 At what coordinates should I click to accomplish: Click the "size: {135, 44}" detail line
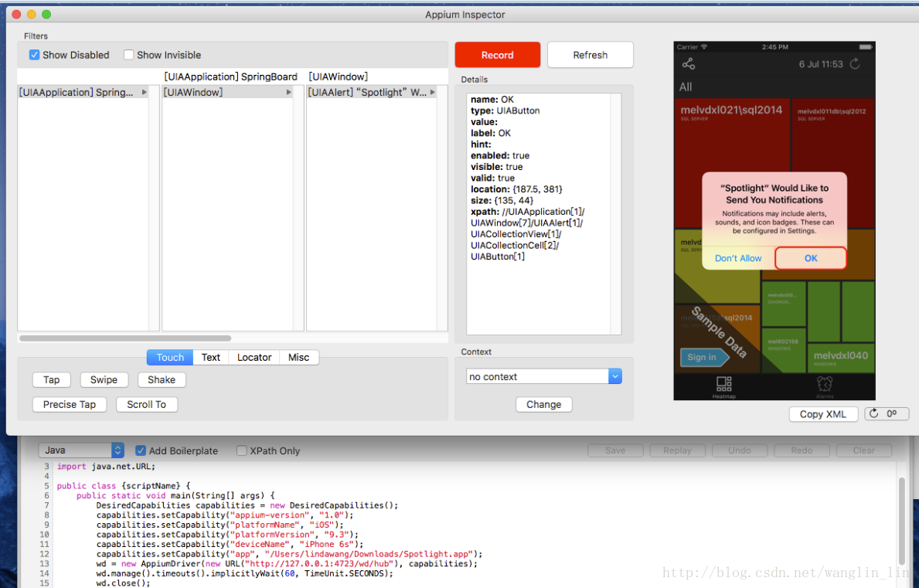tap(502, 200)
